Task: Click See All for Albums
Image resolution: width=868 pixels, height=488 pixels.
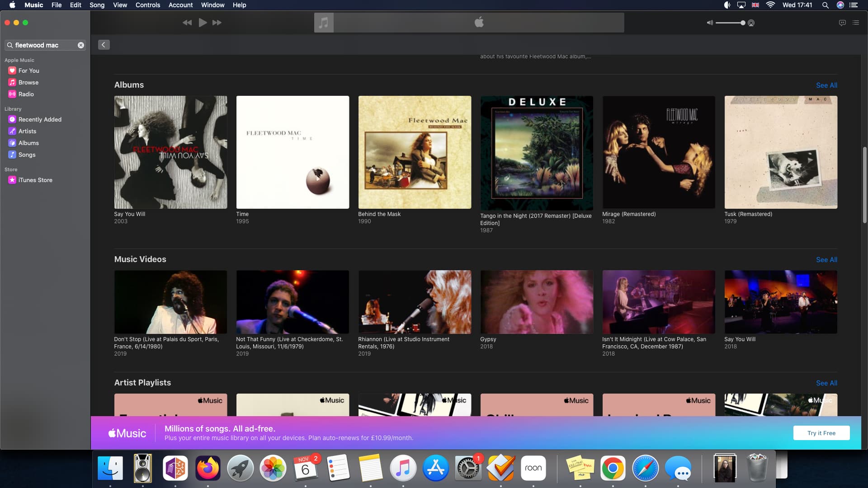Action: (826, 85)
